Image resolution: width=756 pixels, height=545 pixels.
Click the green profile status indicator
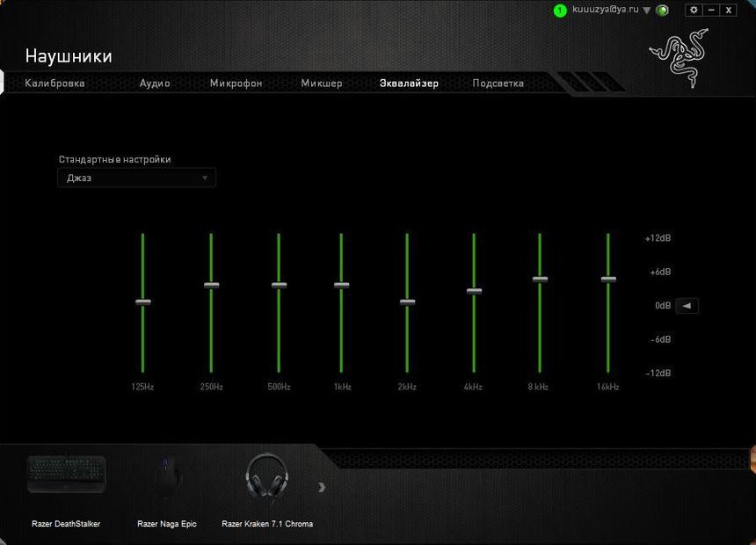click(x=560, y=10)
